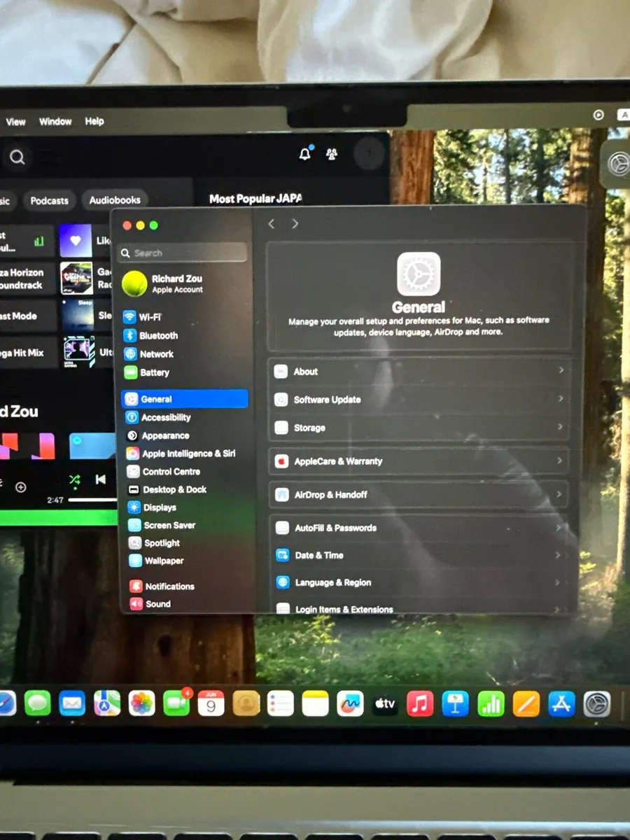This screenshot has height=840, width=630.
Task: Open Keynote from the Dock
Action: coord(456,703)
